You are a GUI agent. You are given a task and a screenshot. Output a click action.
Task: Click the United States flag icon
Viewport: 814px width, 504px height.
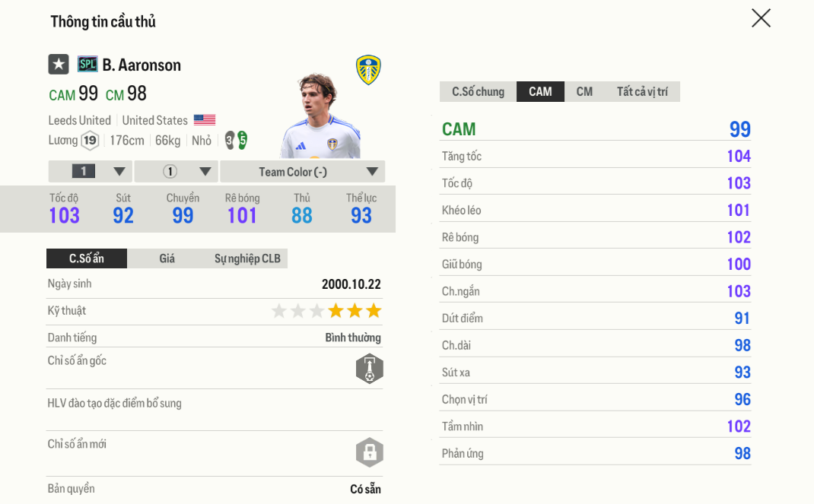click(x=204, y=120)
